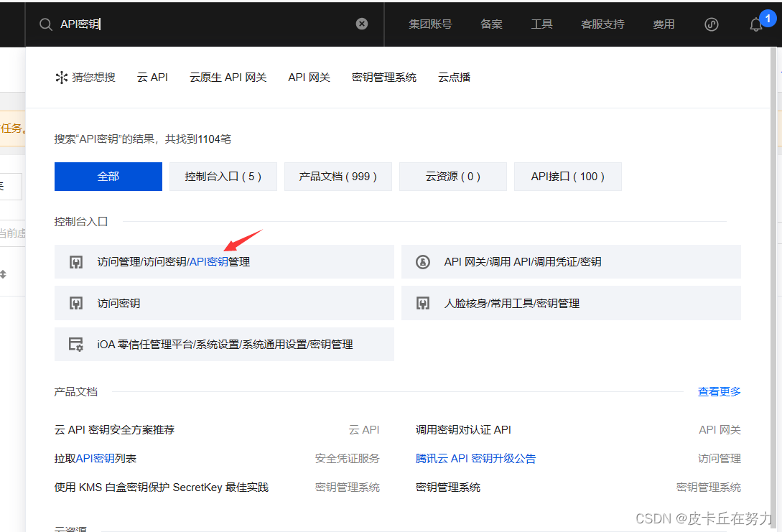Click icon beside iOA 零信任管理平台 entry
The image size is (782, 532).
click(x=76, y=344)
